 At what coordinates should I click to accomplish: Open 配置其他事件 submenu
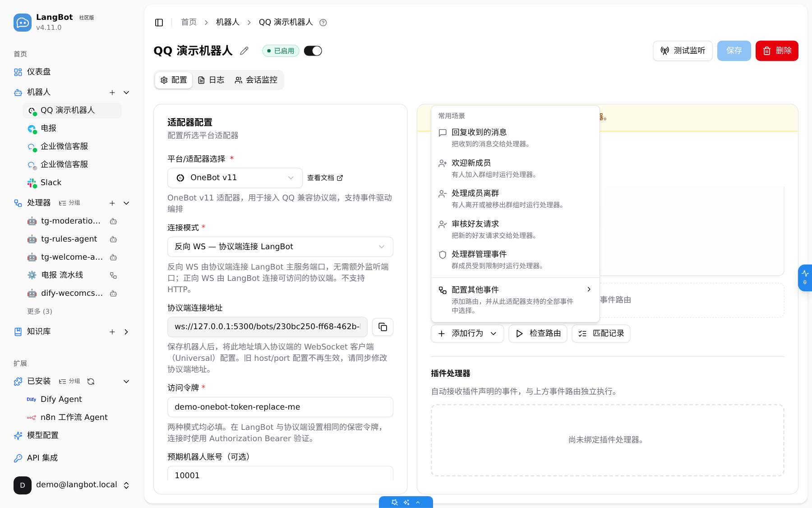[515, 299]
